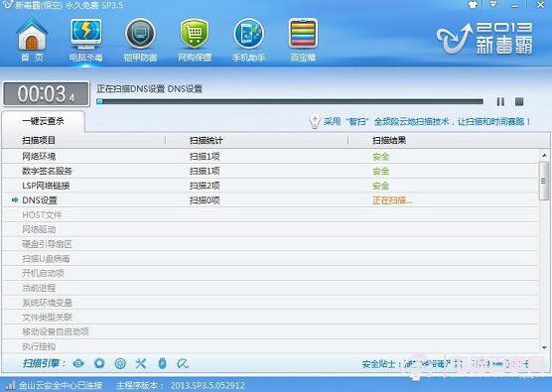Click 金山云安全中心已连接 status
The image size is (552, 392).
tap(61, 385)
